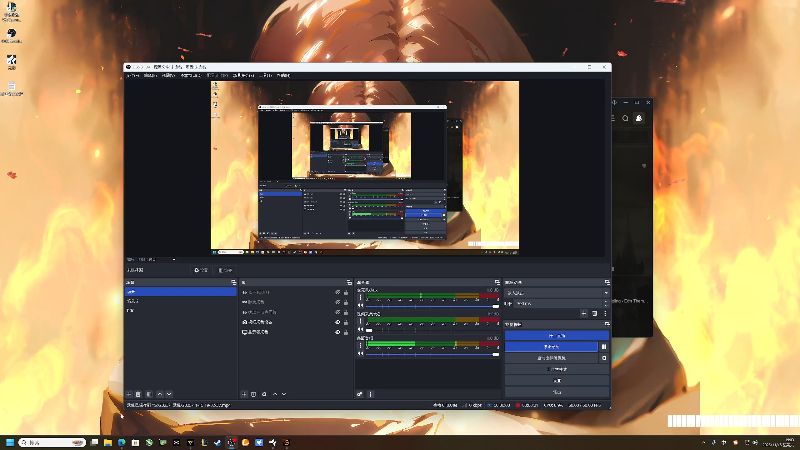800x450 pixels.
Task: Pop out the Sources dock panel
Action: coord(349,282)
